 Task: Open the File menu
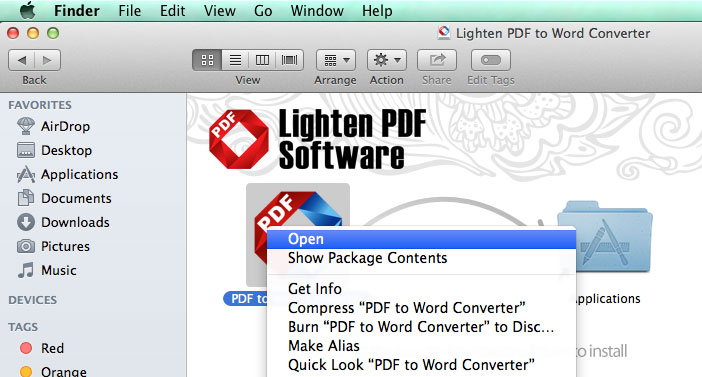click(129, 10)
